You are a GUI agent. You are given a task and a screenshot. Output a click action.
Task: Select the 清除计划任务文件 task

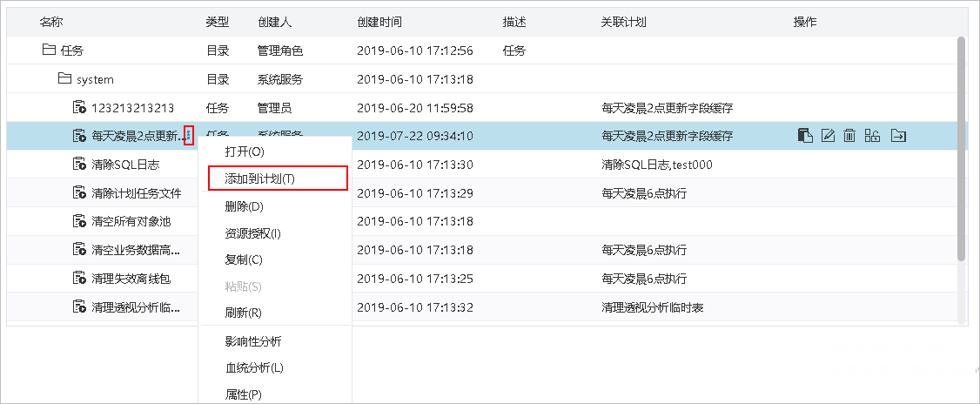(x=137, y=193)
